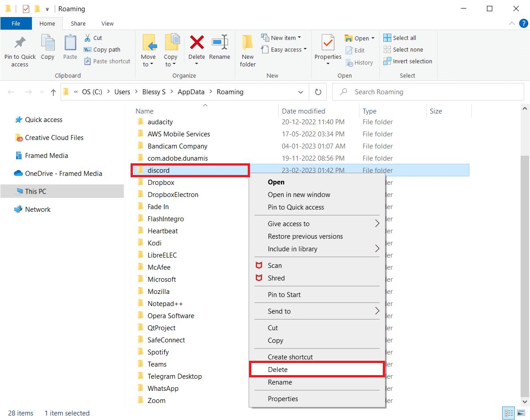Open the Easy access dropdown

(x=284, y=50)
